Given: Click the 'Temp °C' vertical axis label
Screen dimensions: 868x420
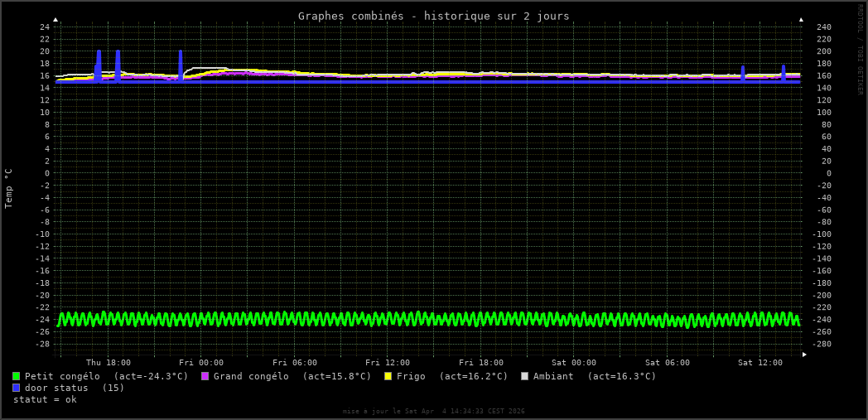Looking at the screenshot, I should (9, 188).
